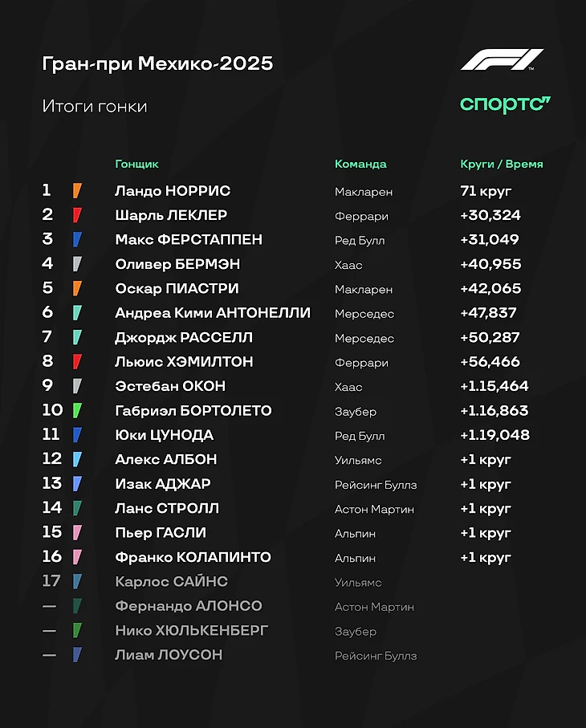Click the grey Haas marker beside Бермэн
The width and height of the screenshot is (586, 728).
pos(77,264)
